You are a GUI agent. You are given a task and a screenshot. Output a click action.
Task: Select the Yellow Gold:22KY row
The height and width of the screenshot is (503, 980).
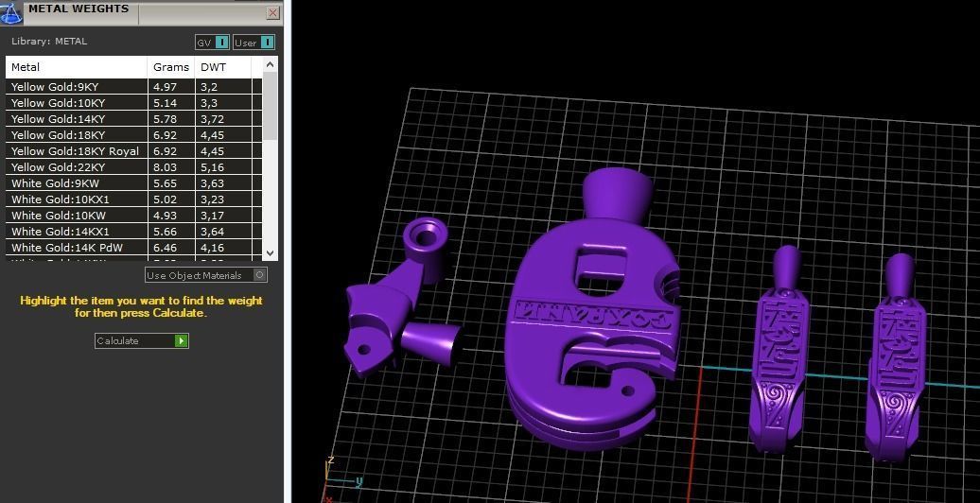point(133,167)
